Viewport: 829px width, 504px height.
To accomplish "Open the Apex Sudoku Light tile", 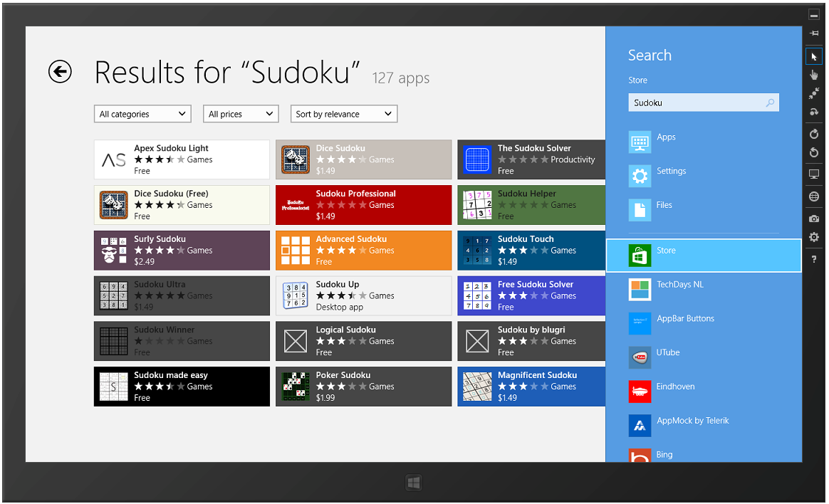I will [182, 159].
